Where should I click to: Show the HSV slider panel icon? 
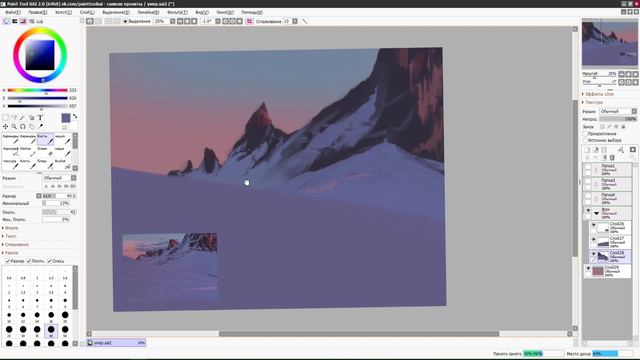[23, 21]
